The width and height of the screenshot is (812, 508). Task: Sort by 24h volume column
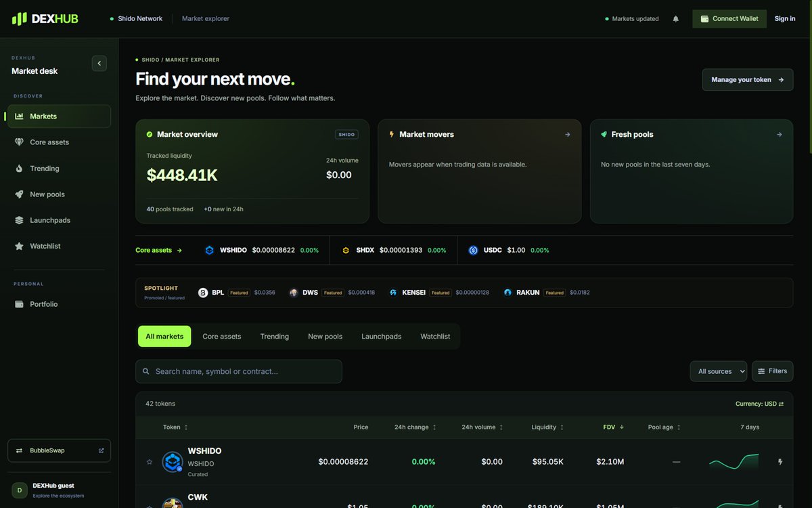(x=483, y=427)
